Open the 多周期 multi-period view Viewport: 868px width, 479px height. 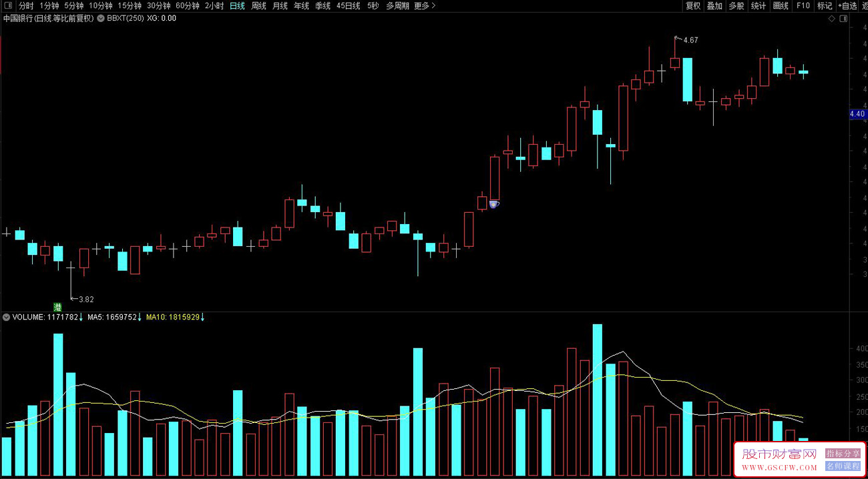click(398, 6)
